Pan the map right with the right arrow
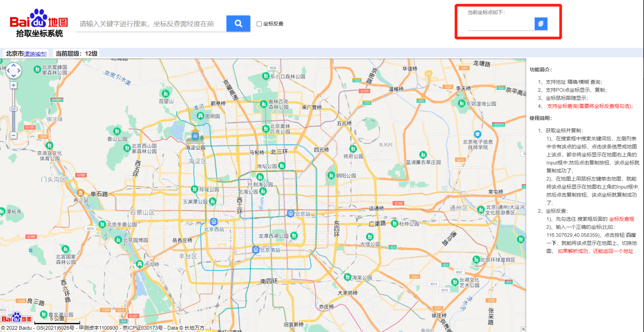 click(19, 71)
